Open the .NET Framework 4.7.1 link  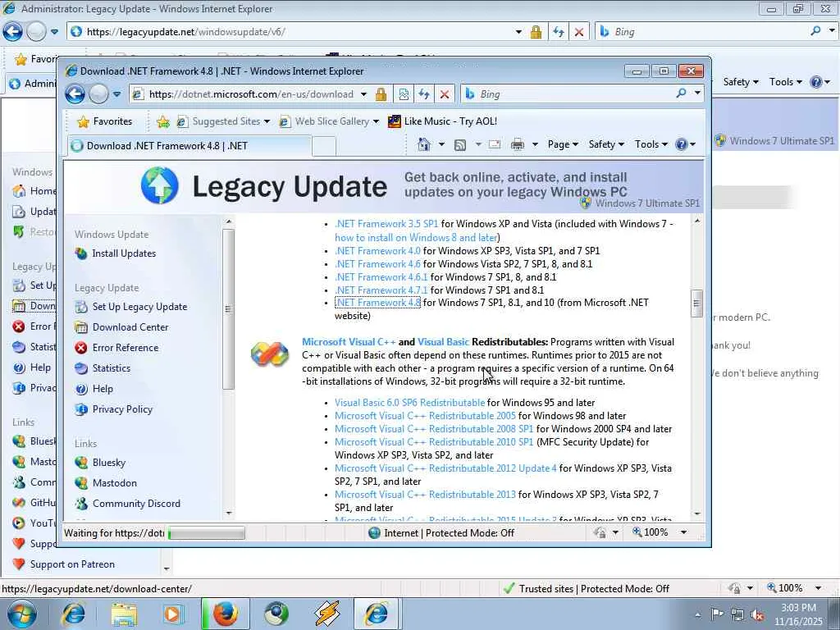[x=381, y=290]
